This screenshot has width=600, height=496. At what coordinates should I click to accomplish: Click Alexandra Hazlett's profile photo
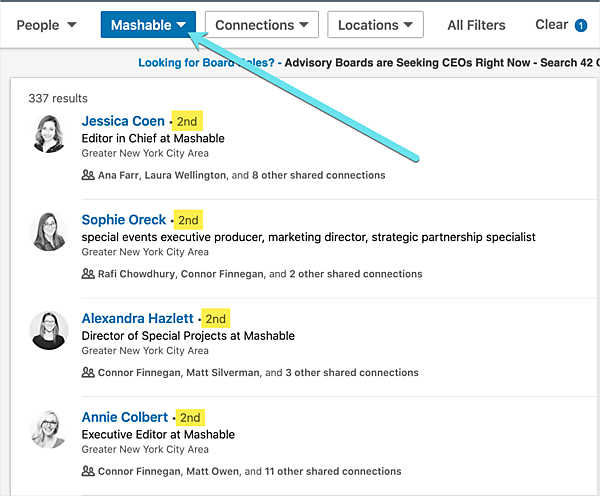49,331
